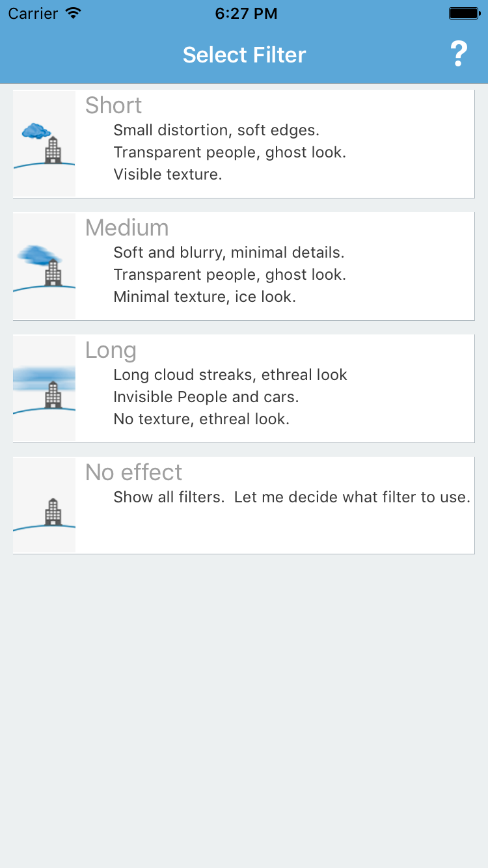Click "Small distortion, soft edges." description
The width and height of the screenshot is (488, 868).
pyautogui.click(x=216, y=130)
